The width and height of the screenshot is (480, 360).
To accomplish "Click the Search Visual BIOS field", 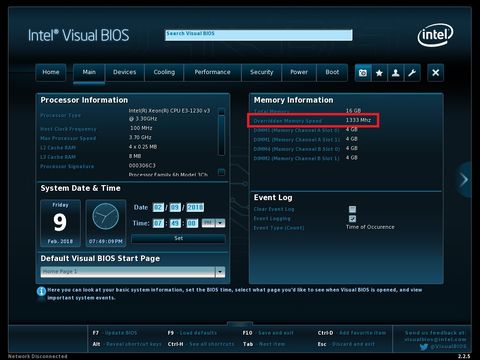I will (259, 35).
